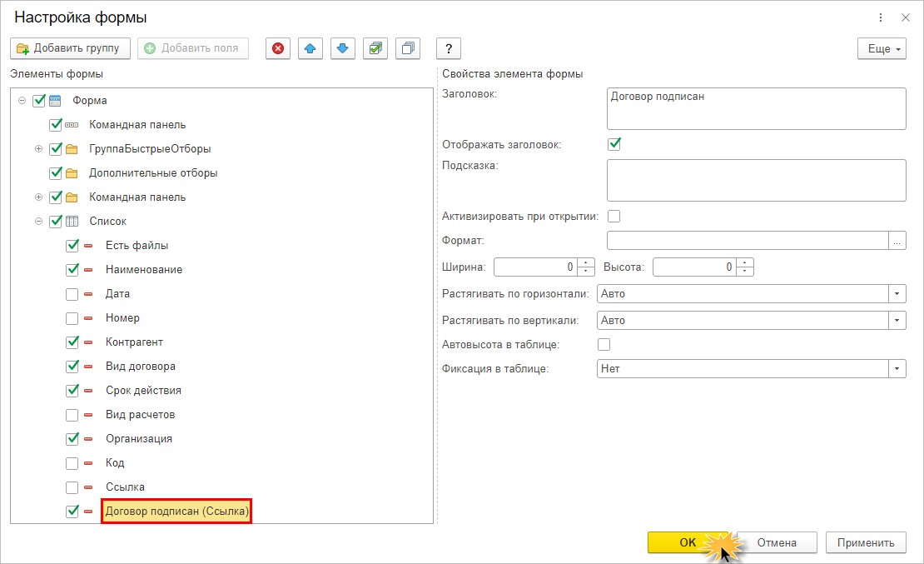Click the Добавить группу button

coord(70,48)
